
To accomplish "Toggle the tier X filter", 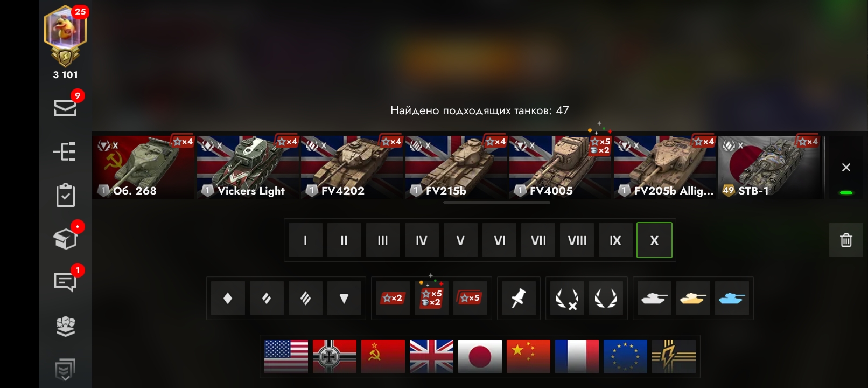I will [x=654, y=240].
